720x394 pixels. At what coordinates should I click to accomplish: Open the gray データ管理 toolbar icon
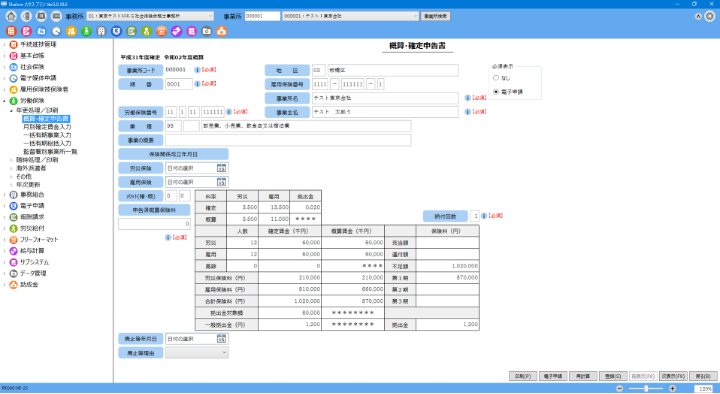pyautogui.click(x=207, y=31)
